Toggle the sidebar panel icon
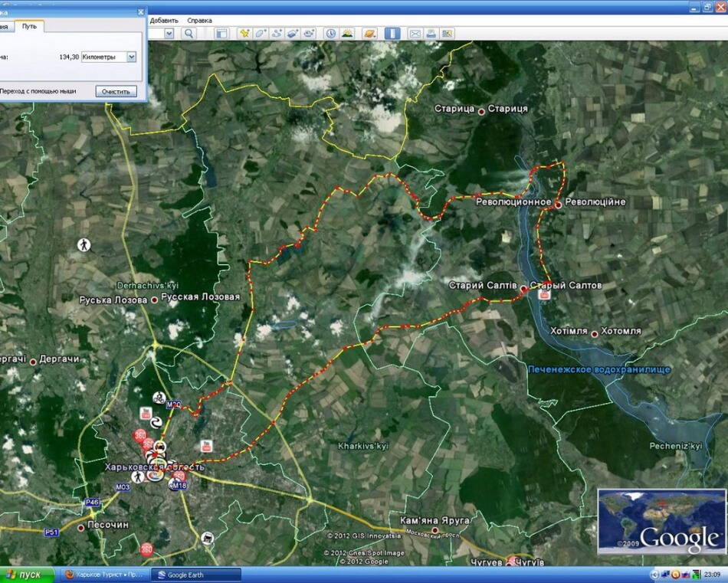The height and width of the screenshot is (583, 728). tap(221, 34)
